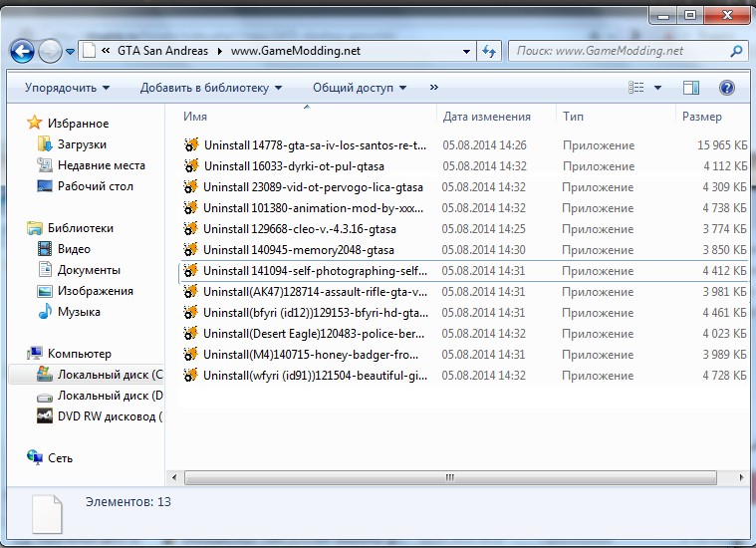
Task: Click icon of Uninstall 101380-animation-mod file
Action: pyautogui.click(x=191, y=207)
